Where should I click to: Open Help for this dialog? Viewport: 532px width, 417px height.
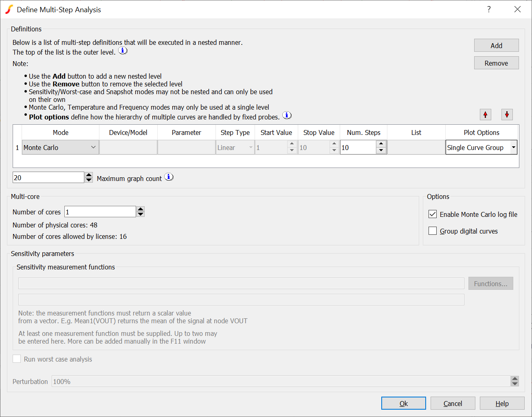(x=502, y=404)
